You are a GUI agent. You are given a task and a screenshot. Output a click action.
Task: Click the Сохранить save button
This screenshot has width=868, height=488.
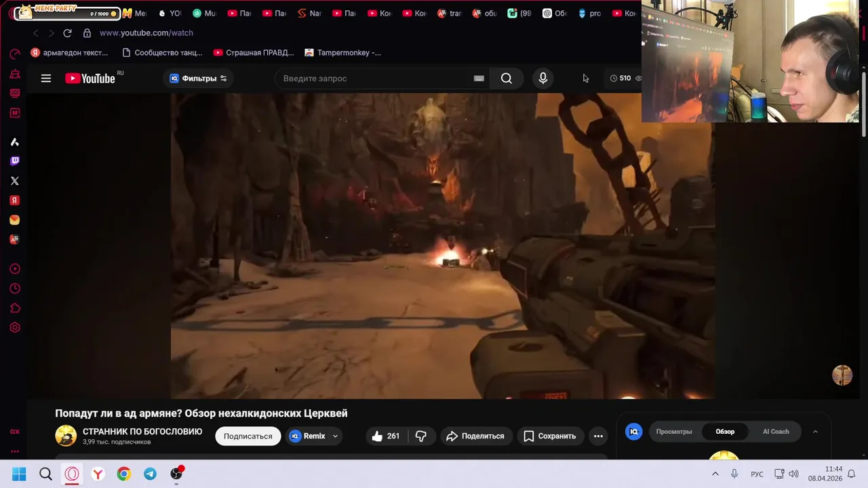click(550, 436)
